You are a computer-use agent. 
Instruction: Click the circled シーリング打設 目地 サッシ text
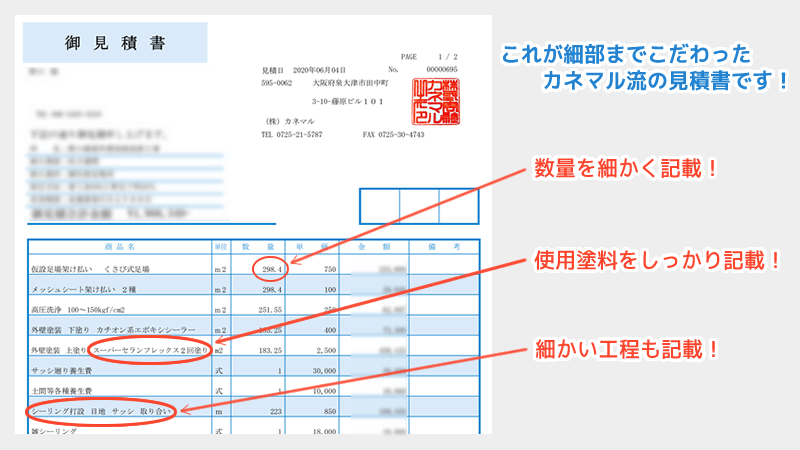tap(103, 410)
